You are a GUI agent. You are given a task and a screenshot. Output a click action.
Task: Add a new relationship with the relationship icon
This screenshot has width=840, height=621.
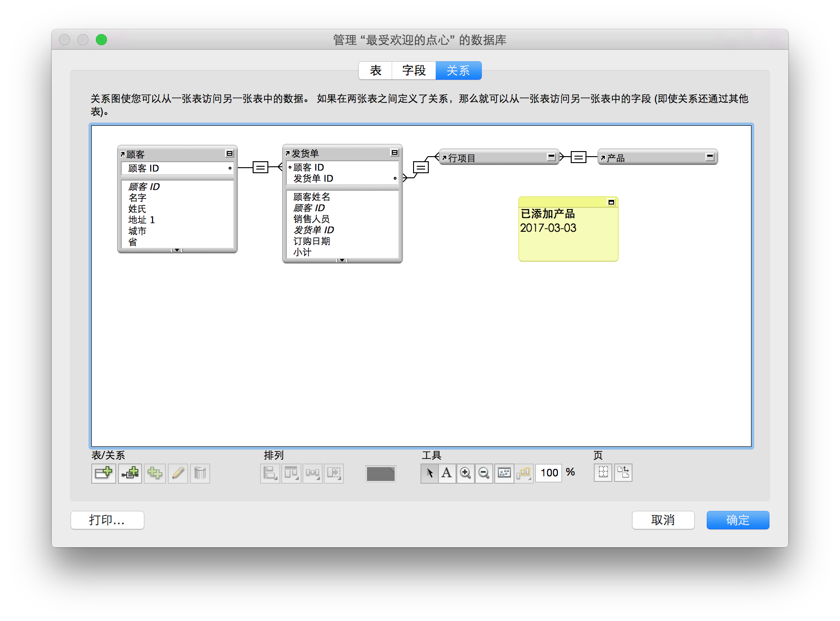pos(130,473)
